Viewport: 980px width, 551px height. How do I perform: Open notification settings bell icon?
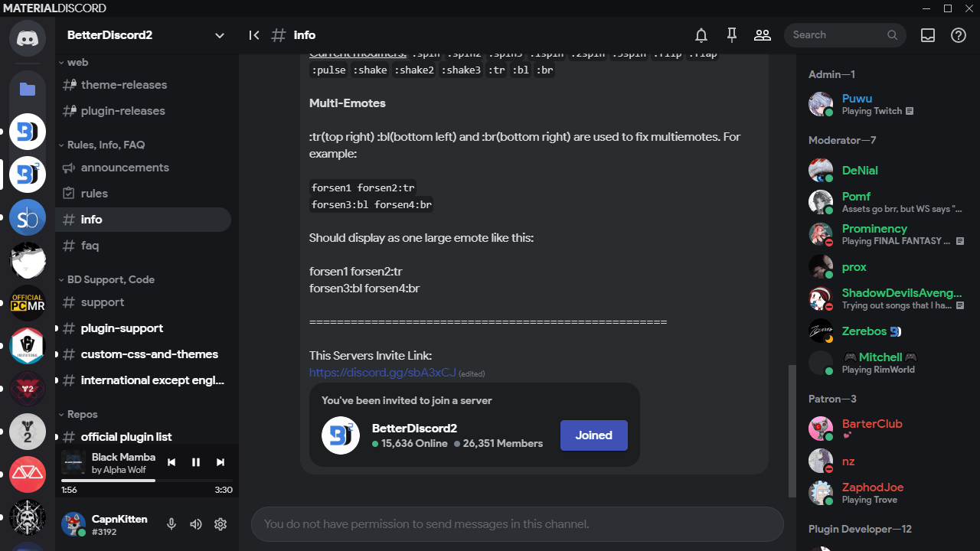click(701, 35)
